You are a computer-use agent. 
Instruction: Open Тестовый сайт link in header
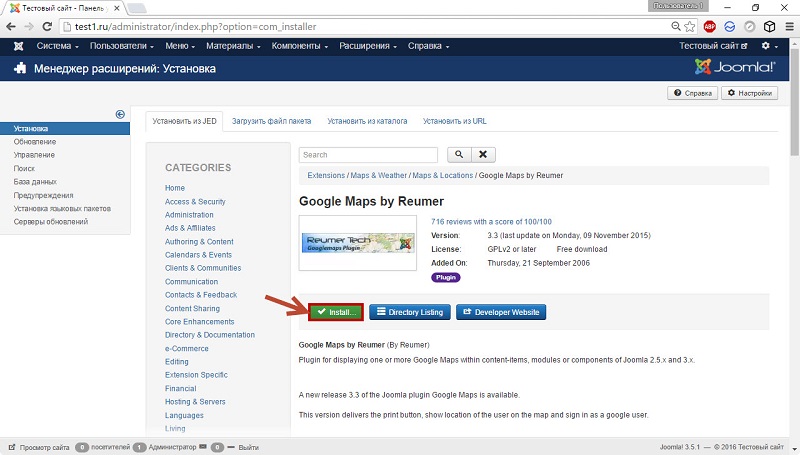click(713, 46)
